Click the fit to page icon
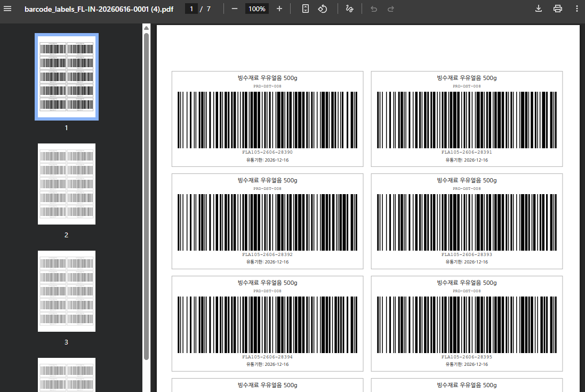Viewport: 585px width, 392px height. [x=305, y=9]
